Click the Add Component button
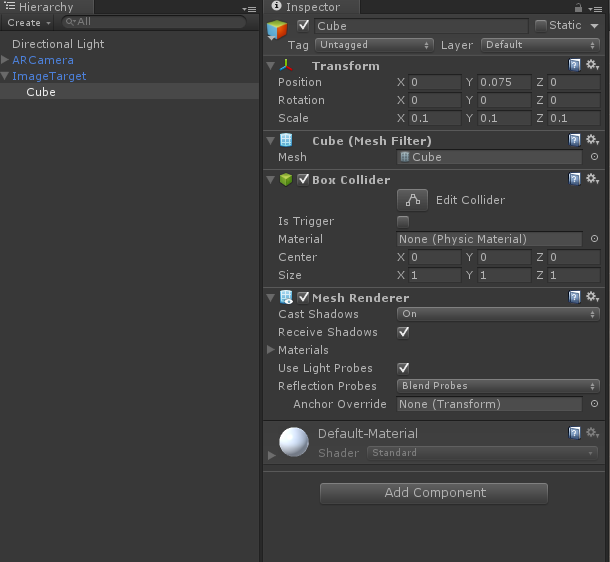The width and height of the screenshot is (610, 562). click(x=434, y=493)
